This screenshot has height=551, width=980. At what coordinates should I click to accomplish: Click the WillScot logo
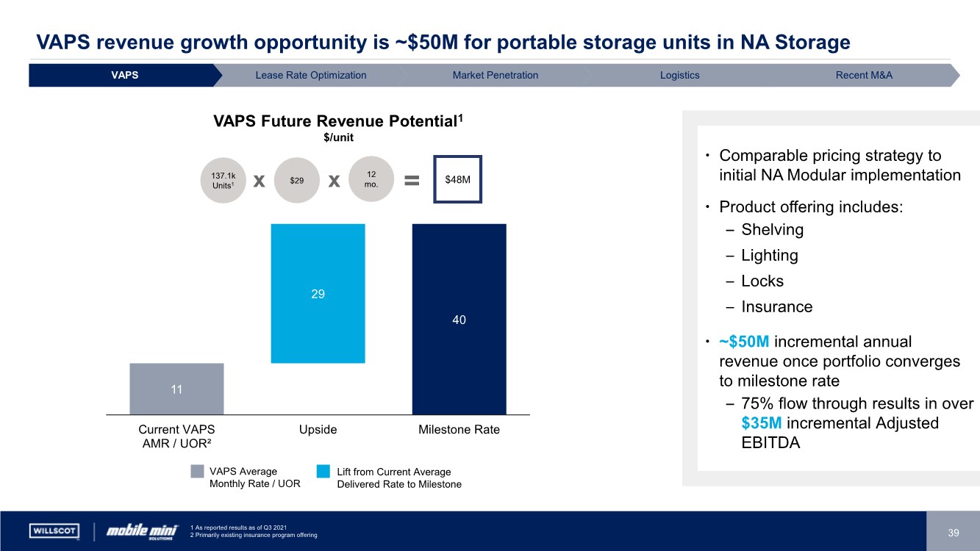(x=55, y=530)
